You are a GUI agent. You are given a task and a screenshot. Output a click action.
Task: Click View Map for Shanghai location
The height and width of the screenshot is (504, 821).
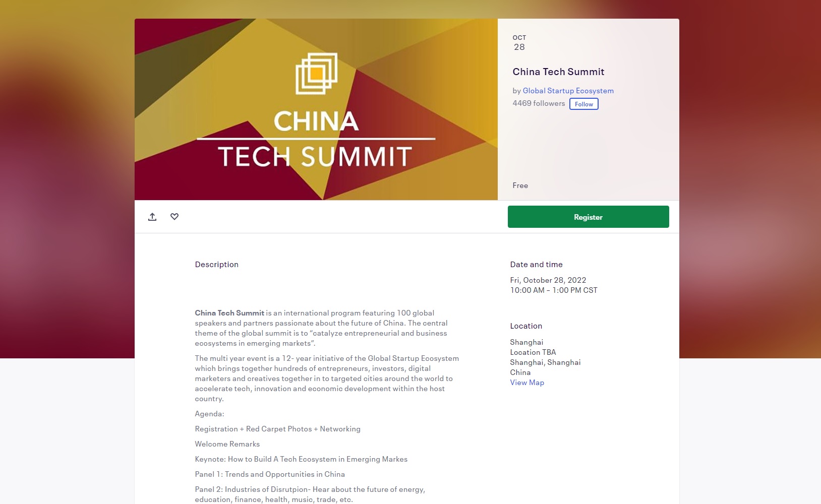[526, 382]
